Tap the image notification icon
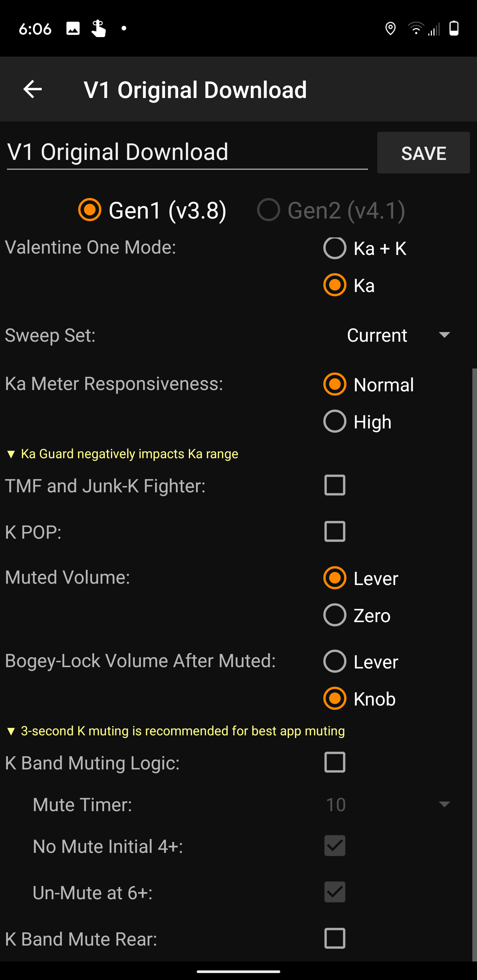Image resolution: width=477 pixels, height=980 pixels. click(x=73, y=28)
